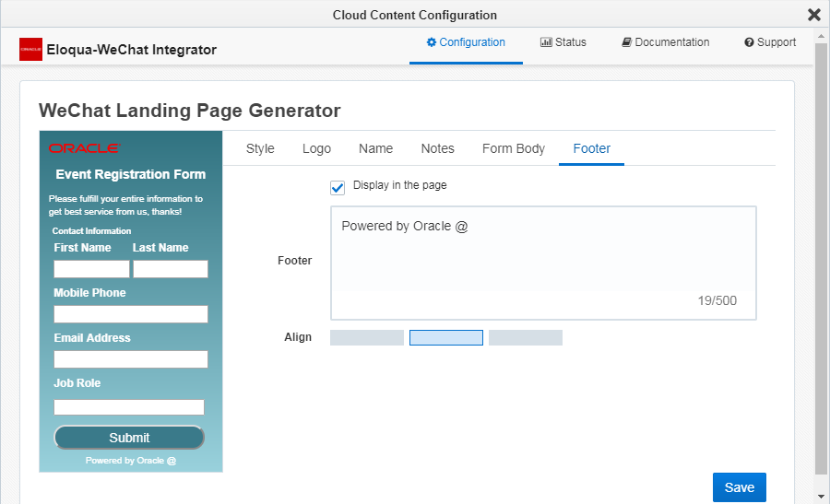Click the WeChat Landing Page Generator title
This screenshot has width=830, height=504.
pyautogui.click(x=189, y=111)
